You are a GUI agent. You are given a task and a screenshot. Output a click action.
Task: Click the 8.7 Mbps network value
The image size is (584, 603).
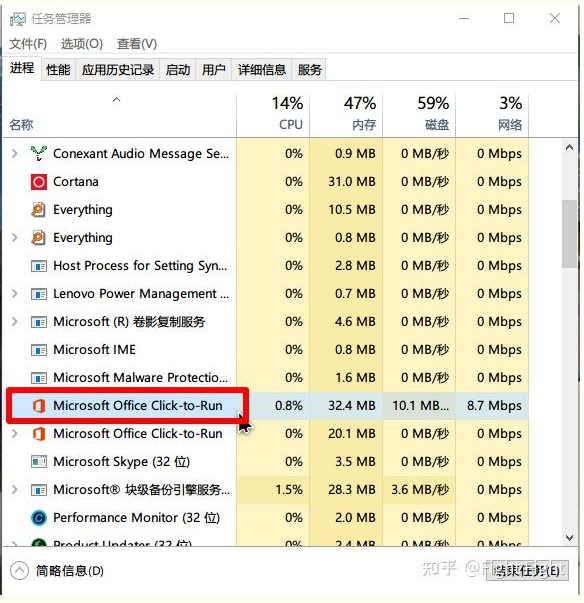(x=494, y=406)
